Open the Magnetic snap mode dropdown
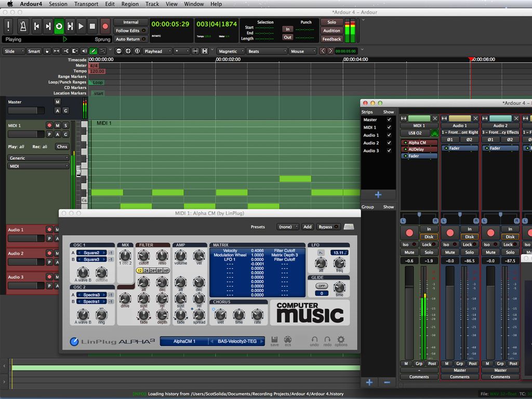 point(230,51)
